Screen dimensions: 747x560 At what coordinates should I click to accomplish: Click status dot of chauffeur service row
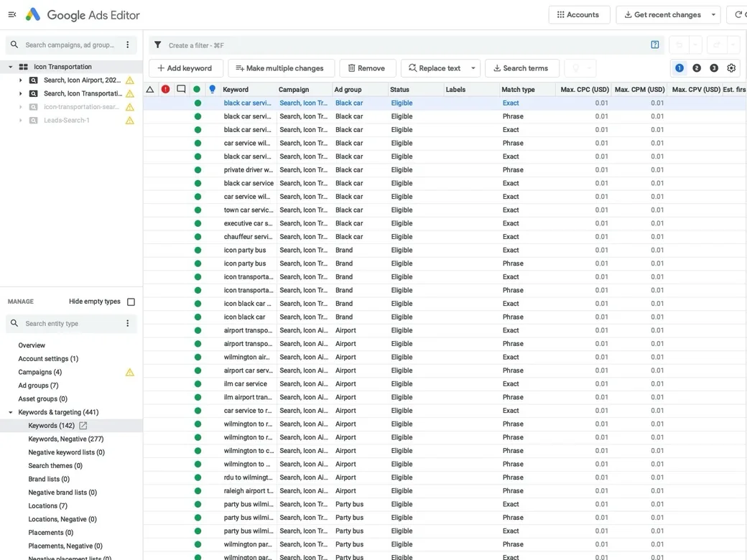tap(198, 237)
